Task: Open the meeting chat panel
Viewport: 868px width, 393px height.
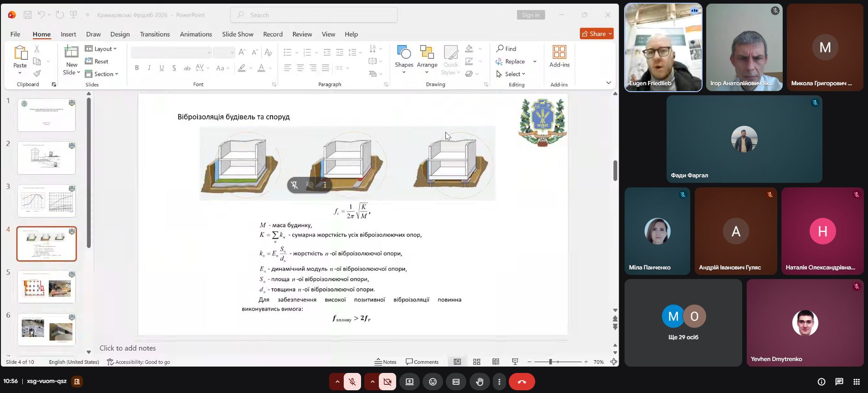Action: tap(839, 382)
